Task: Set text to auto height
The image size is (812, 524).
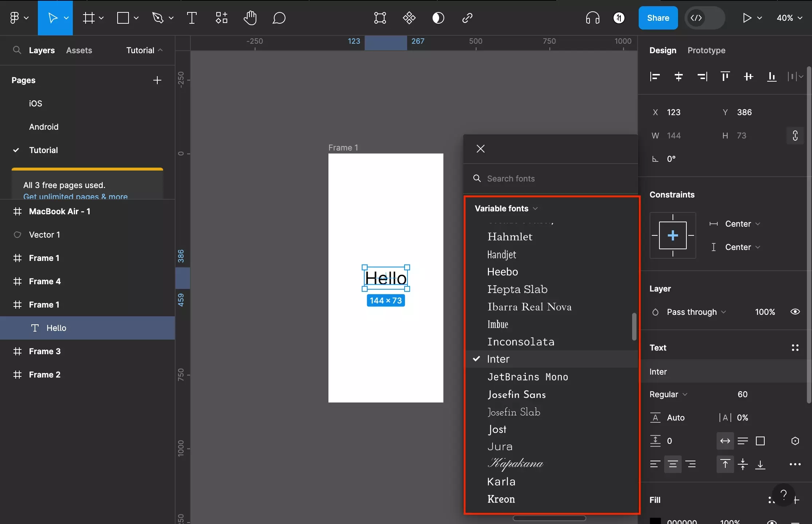Action: 743,441
